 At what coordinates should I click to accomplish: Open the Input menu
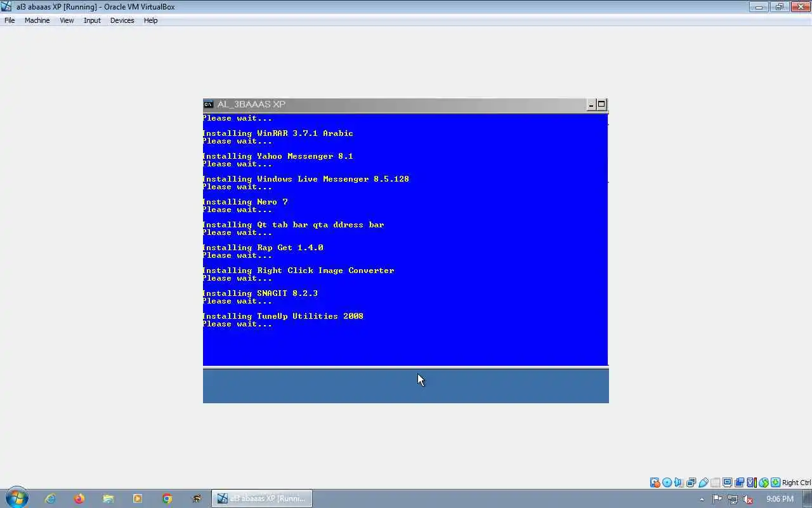pos(92,20)
